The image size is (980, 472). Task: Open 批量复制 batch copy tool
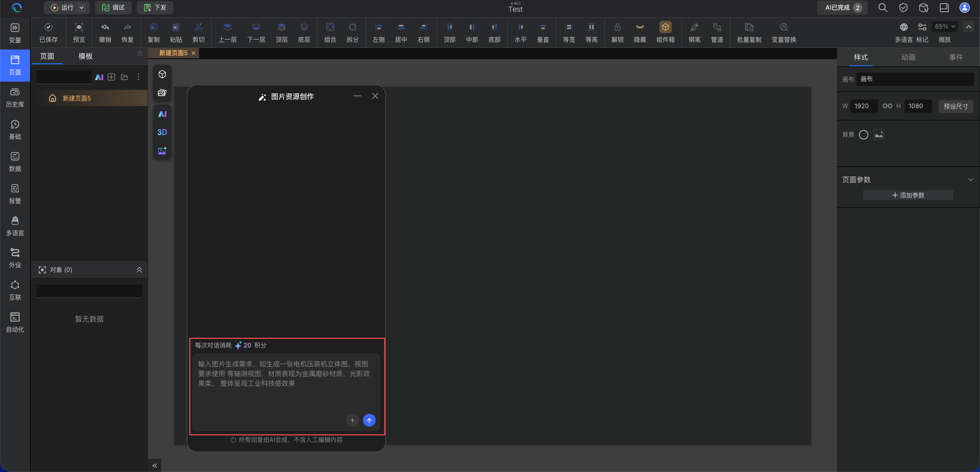[749, 33]
